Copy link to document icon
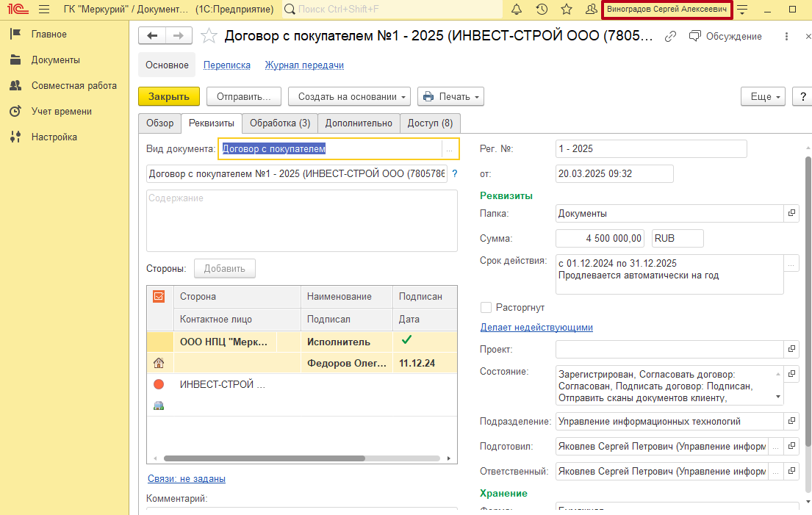Image resolution: width=812 pixels, height=515 pixels. (x=670, y=36)
